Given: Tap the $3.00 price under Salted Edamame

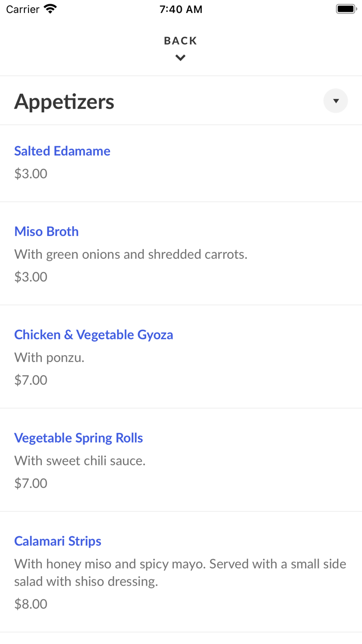Looking at the screenshot, I should 31,173.
